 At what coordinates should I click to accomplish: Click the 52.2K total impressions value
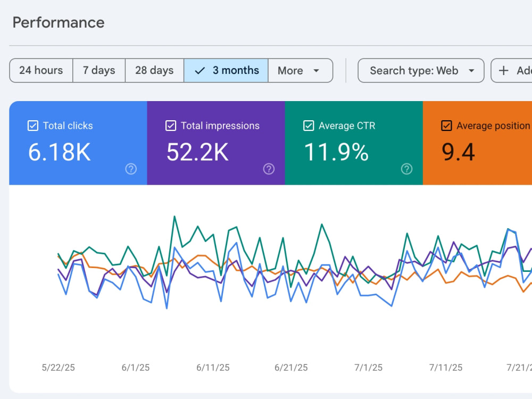click(197, 152)
